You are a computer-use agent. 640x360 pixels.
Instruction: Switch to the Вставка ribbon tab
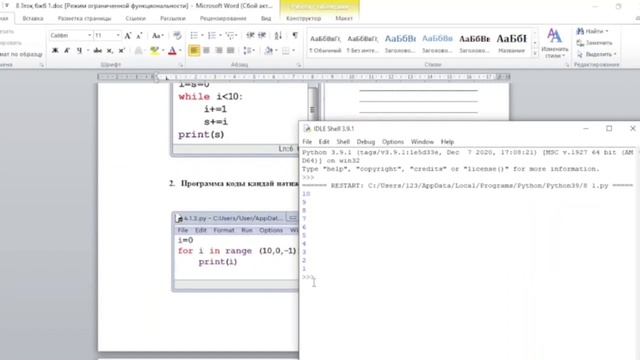point(33,18)
